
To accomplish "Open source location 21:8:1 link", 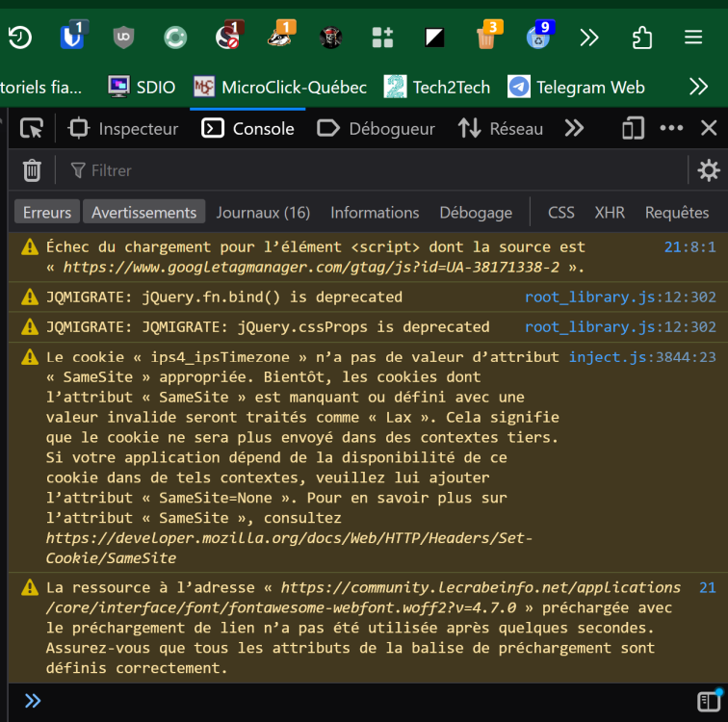I will click(x=689, y=246).
